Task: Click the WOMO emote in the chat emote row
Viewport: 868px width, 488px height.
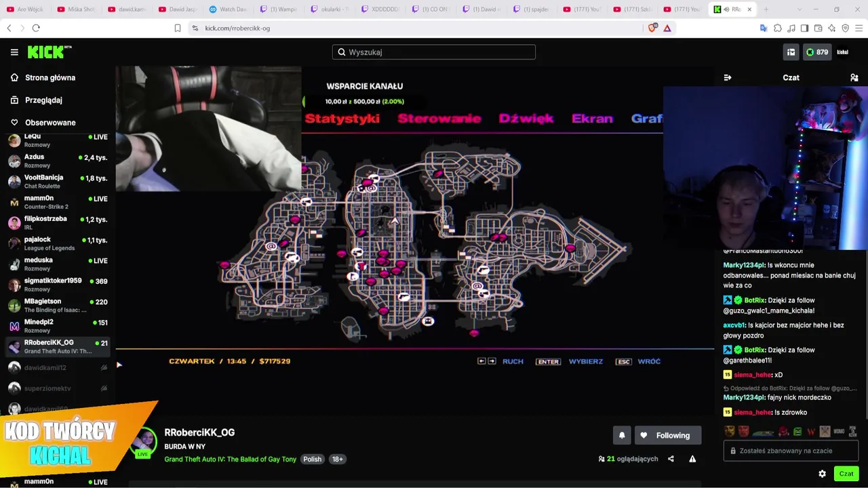Action: (839, 432)
